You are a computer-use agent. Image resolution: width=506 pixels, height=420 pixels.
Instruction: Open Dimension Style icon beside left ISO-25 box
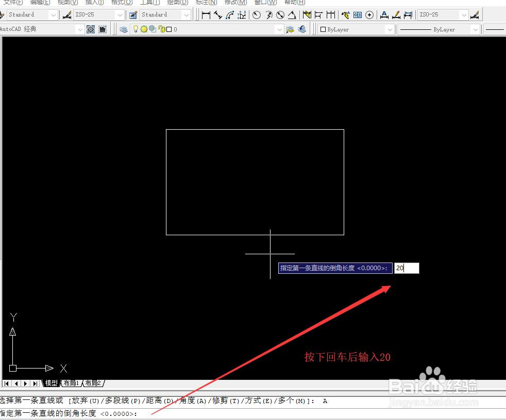point(67,15)
